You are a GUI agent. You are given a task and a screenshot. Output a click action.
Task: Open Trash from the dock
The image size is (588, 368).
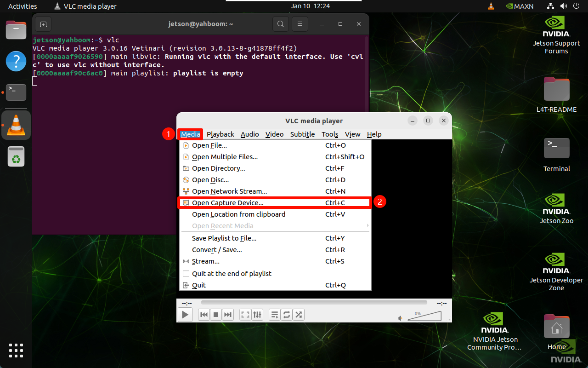click(x=16, y=156)
